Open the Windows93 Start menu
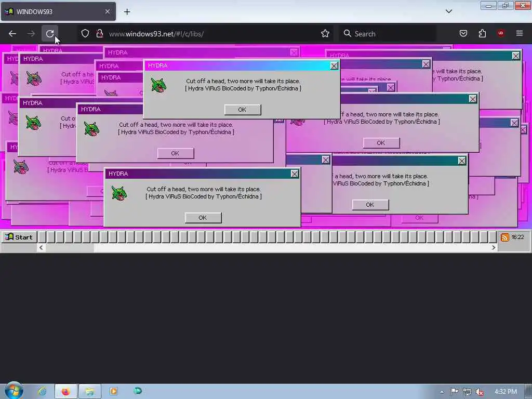This screenshot has width=532, height=399. coord(19,237)
